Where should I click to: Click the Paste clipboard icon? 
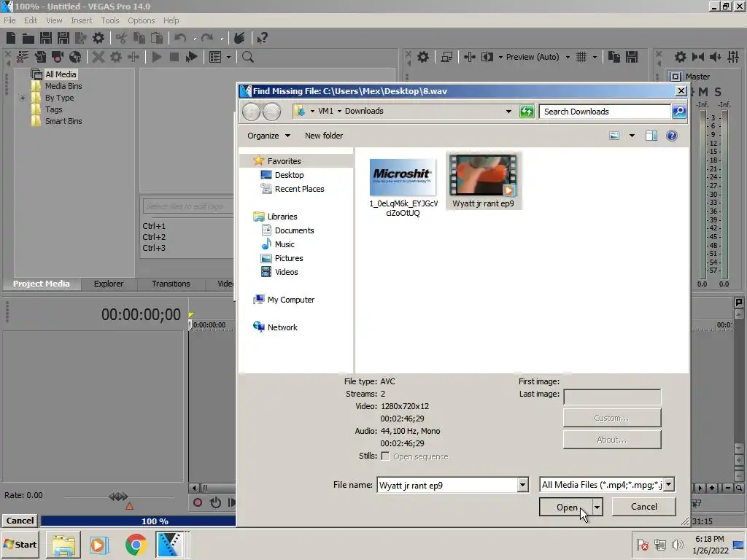(157, 38)
